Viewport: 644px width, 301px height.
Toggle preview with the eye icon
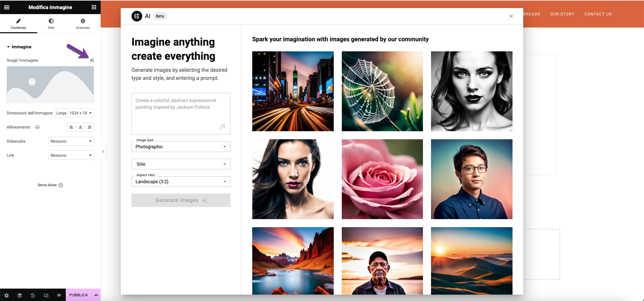tap(59, 295)
